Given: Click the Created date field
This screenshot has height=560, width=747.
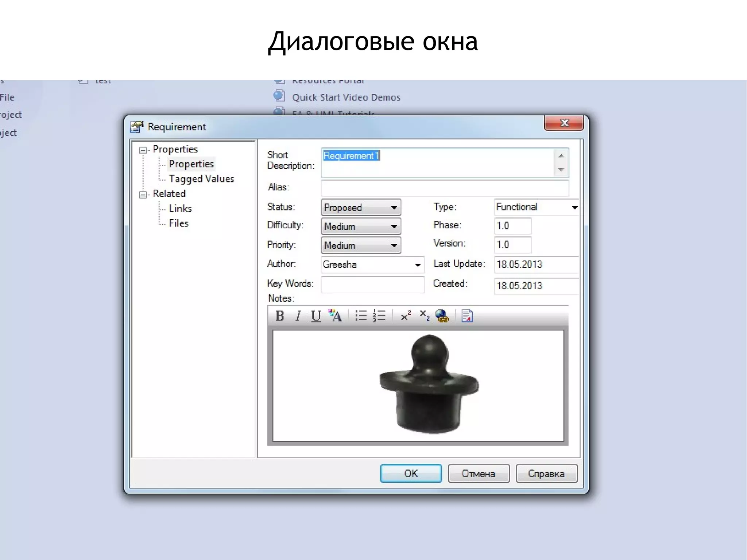Looking at the screenshot, I should tap(536, 286).
